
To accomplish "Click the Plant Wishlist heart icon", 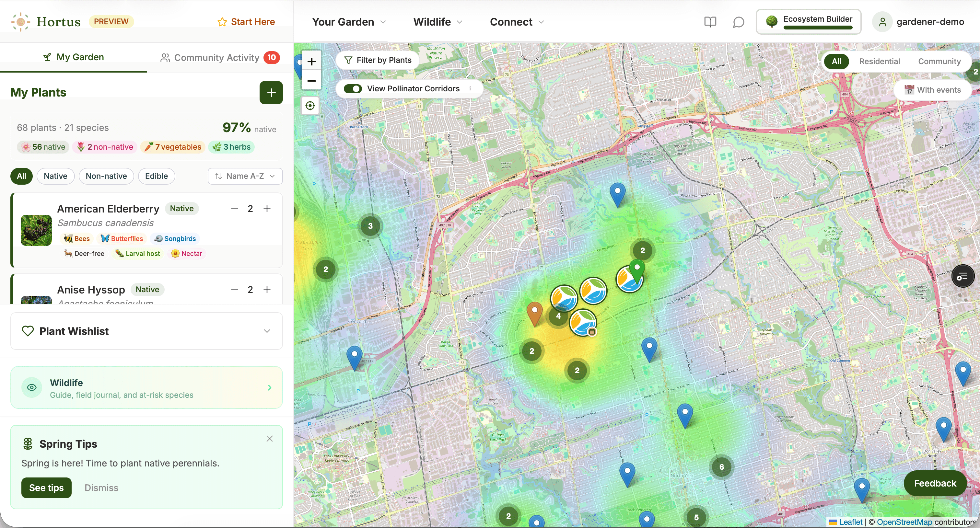I will tap(28, 331).
